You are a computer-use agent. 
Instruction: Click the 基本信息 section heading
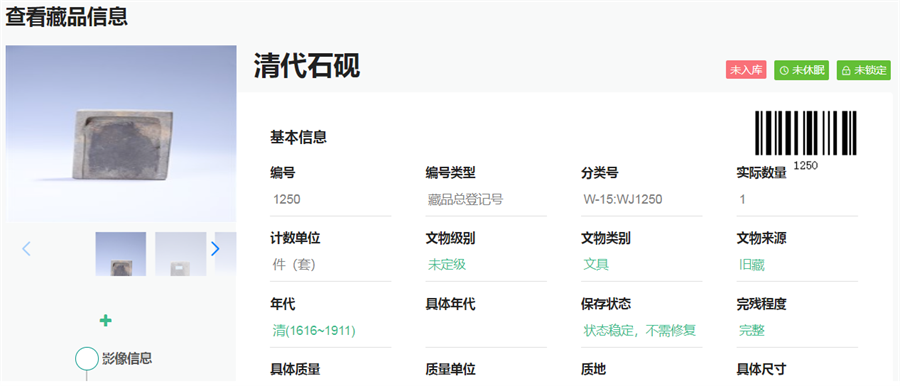(x=298, y=138)
